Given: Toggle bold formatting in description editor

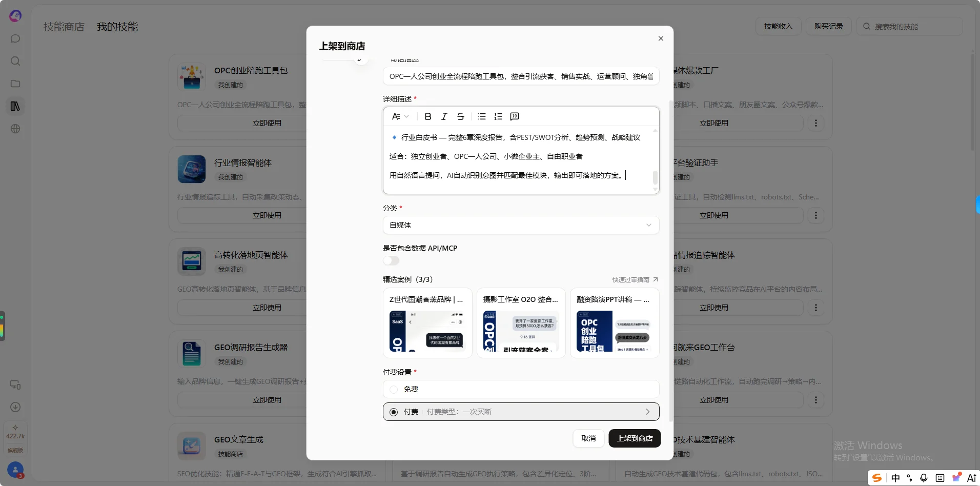Looking at the screenshot, I should 428,116.
